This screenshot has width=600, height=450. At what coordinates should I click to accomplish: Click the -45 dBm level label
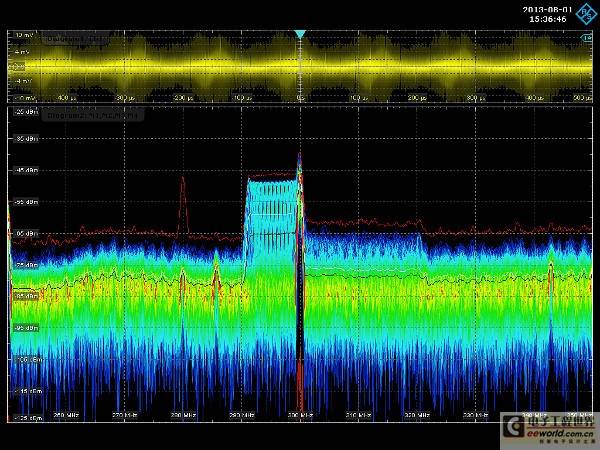click(26, 170)
